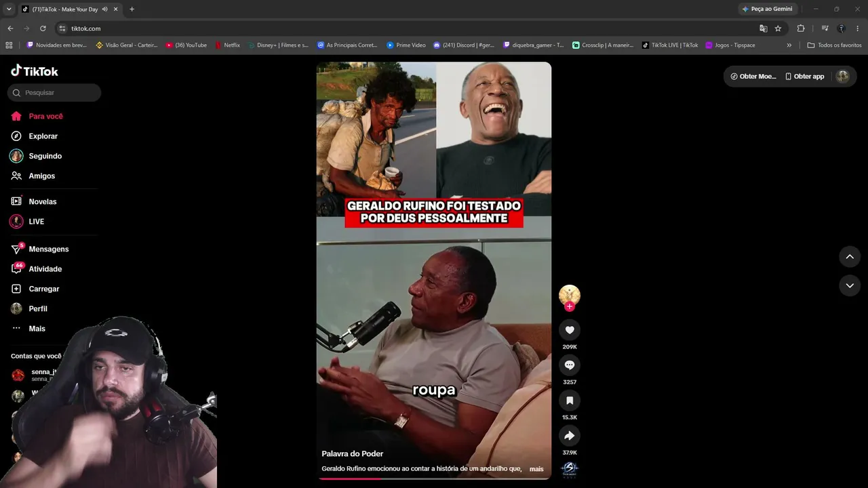Viewport: 868px width, 488px height.
Task: Open the Novidades em breve bookmark
Action: pyautogui.click(x=56, y=45)
